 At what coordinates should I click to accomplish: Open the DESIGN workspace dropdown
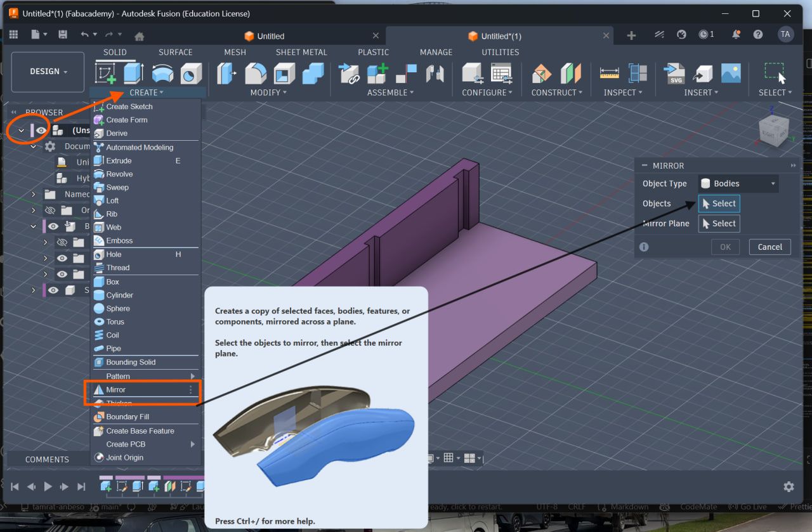point(48,72)
